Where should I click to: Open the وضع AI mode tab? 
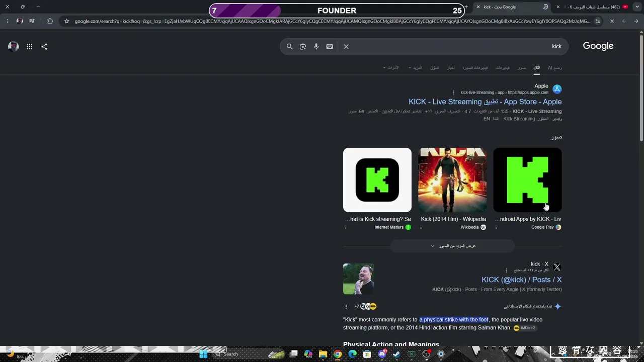[555, 68]
